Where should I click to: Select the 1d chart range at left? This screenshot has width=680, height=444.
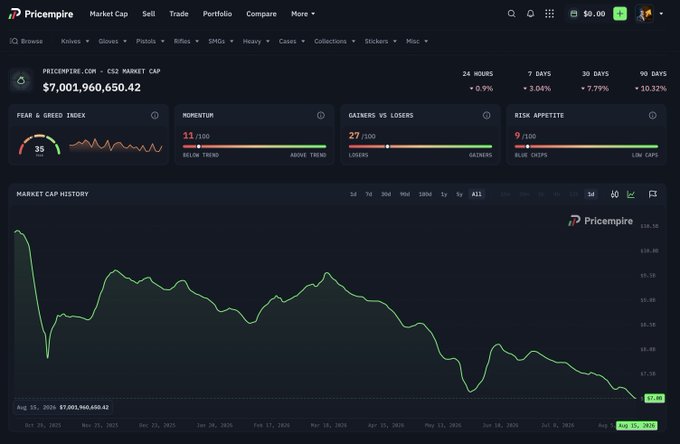click(x=353, y=194)
